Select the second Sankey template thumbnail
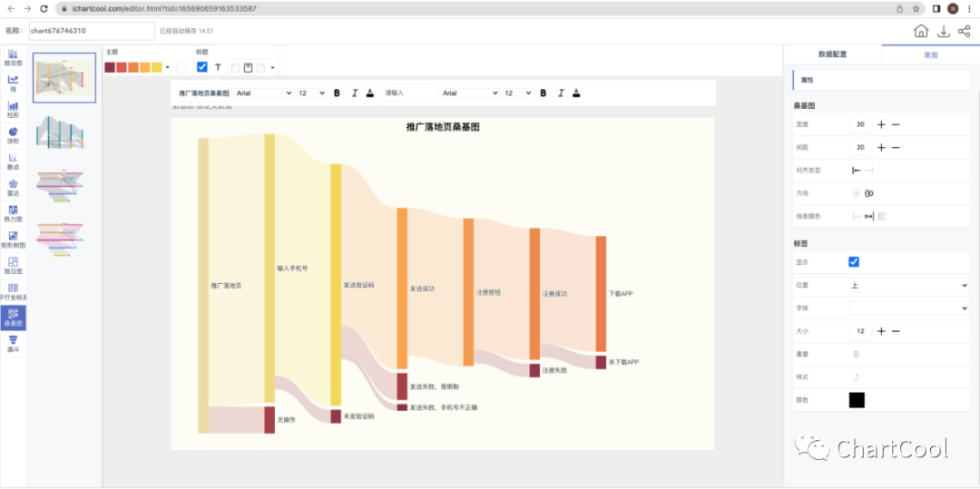Viewport: 980px width, 489px height. pos(64,132)
